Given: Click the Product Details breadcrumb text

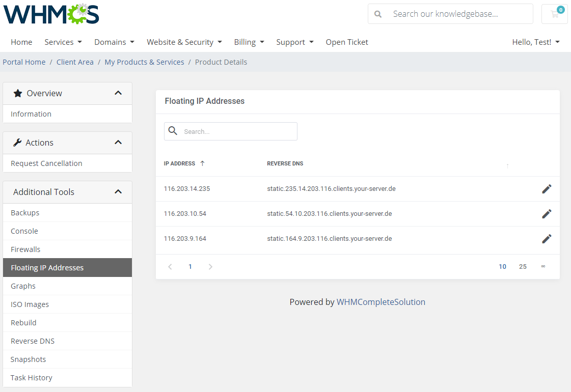Looking at the screenshot, I should tap(221, 62).
